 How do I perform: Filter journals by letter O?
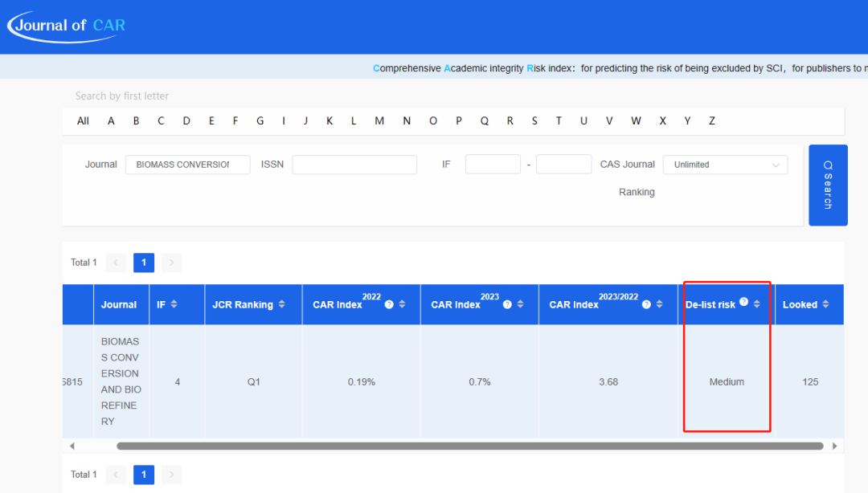pos(433,120)
